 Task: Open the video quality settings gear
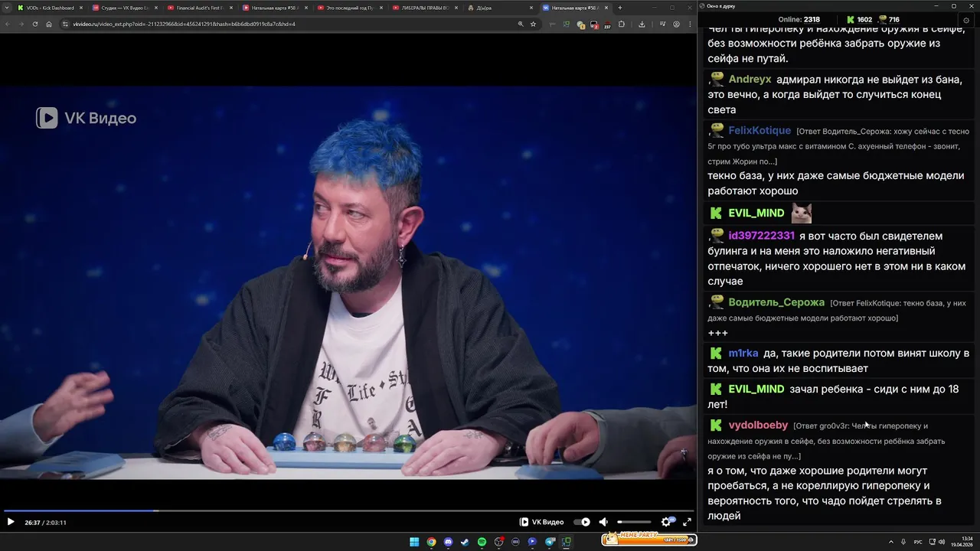[x=666, y=522]
